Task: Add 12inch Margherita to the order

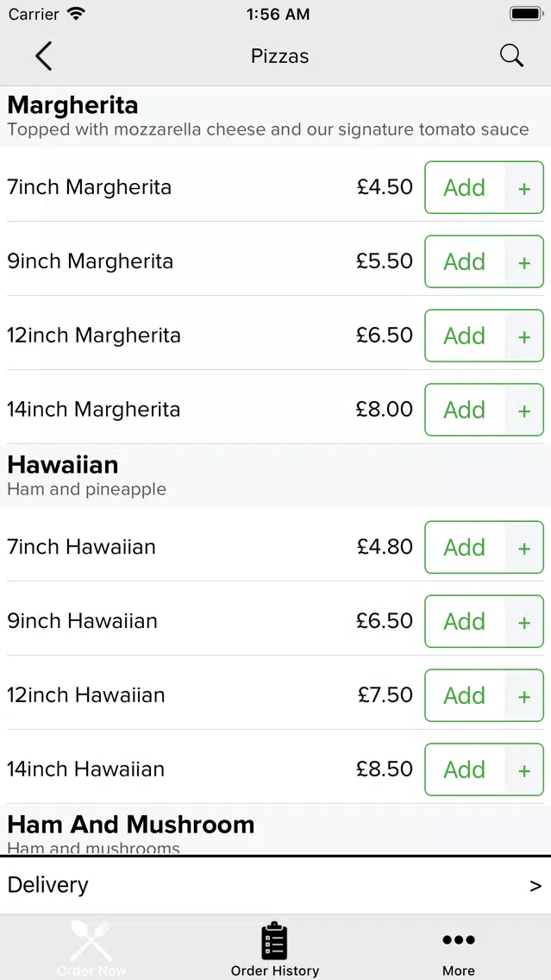Action: pos(464,336)
